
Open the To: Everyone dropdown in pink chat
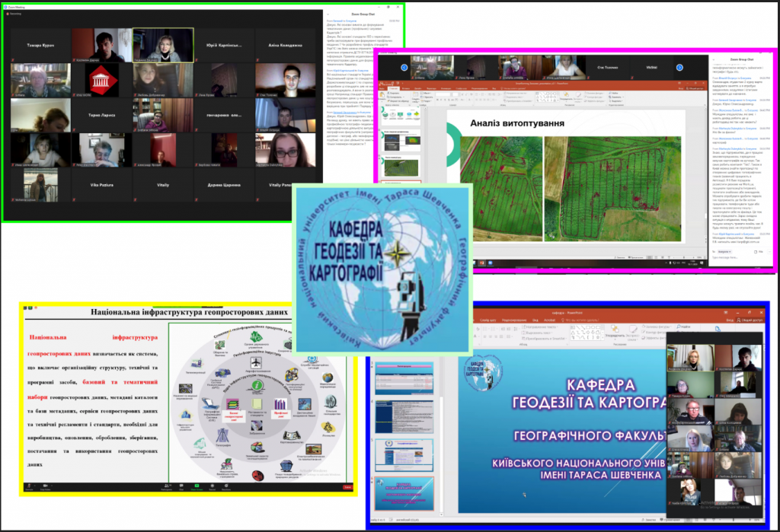(x=724, y=252)
